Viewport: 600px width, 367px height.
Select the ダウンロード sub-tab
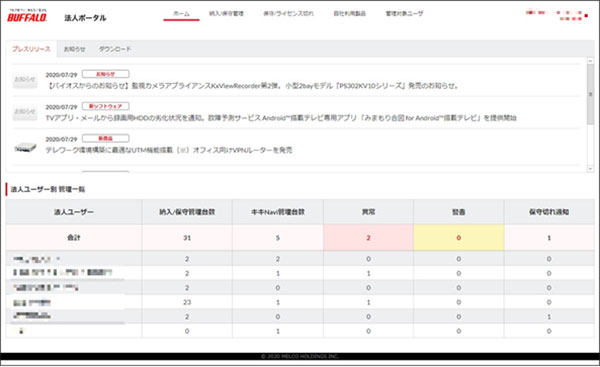[115, 49]
